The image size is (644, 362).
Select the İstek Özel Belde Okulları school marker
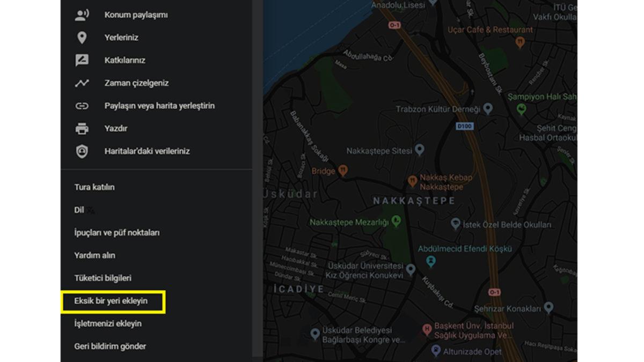click(456, 222)
